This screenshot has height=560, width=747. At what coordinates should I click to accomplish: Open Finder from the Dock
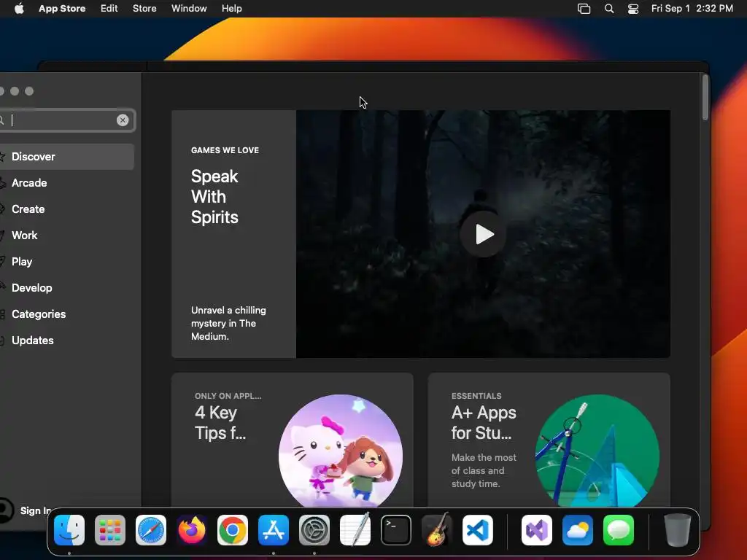tap(69, 530)
